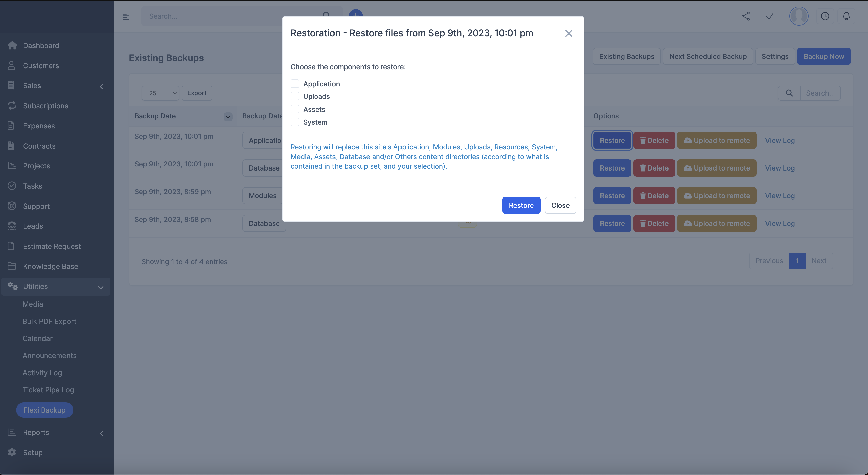Open Activity Log in Utilities submenu
This screenshot has height=475, width=868.
pos(42,372)
